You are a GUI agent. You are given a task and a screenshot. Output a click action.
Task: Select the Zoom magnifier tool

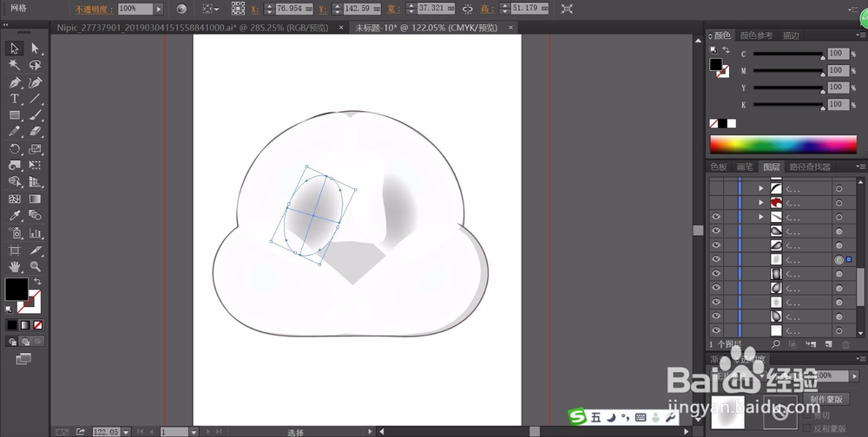[x=36, y=267]
